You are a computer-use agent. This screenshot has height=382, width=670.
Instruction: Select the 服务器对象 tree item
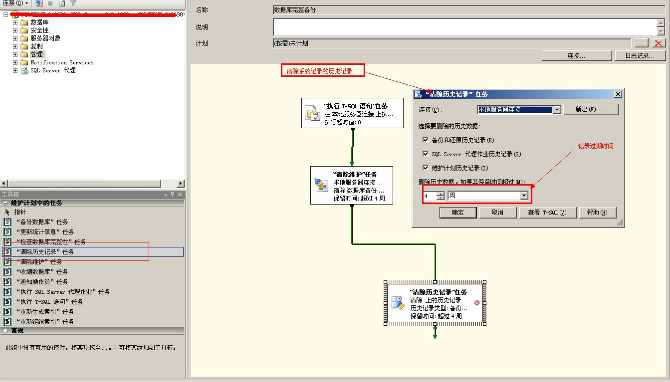(45, 38)
